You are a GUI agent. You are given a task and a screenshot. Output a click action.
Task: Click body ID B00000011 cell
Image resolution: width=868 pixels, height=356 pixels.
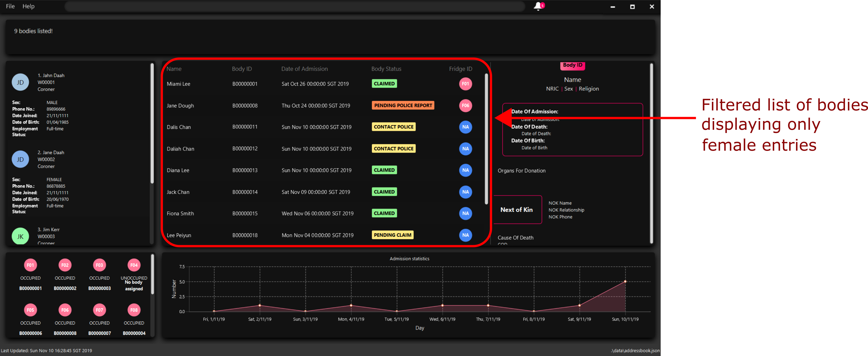point(245,127)
